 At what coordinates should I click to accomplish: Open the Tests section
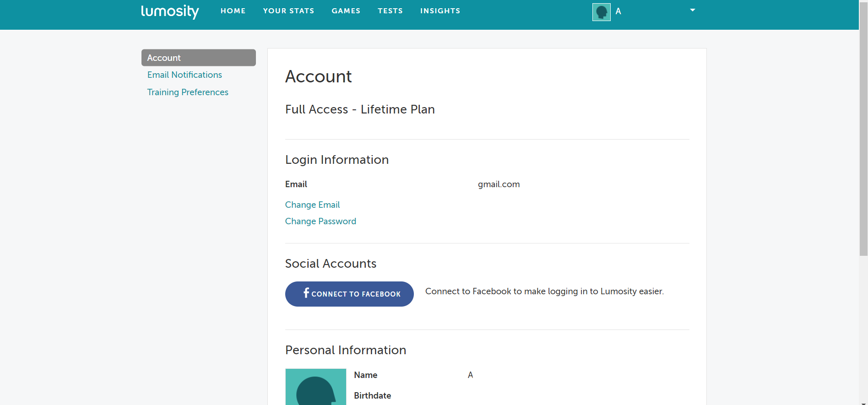pyautogui.click(x=390, y=11)
